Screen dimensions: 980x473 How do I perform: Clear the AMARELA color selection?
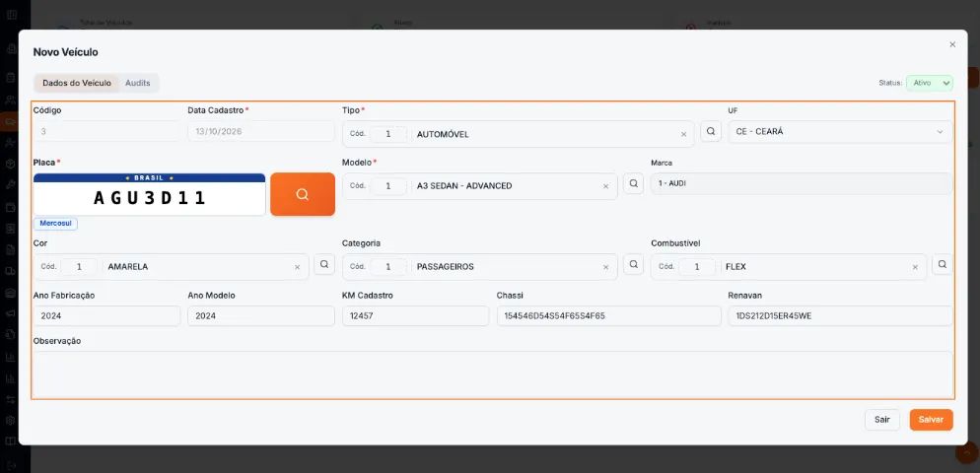point(297,267)
